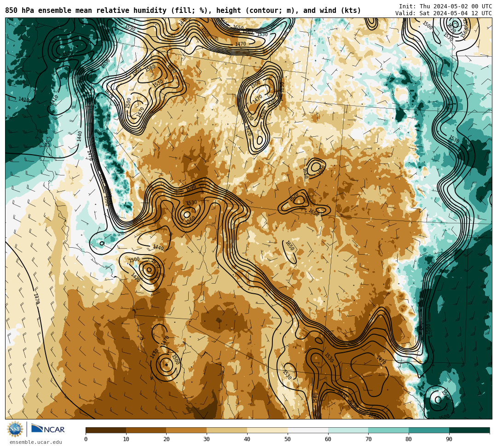497x448 pixels.
Task: Click the colorbar tick label 80
Action: coord(409,439)
